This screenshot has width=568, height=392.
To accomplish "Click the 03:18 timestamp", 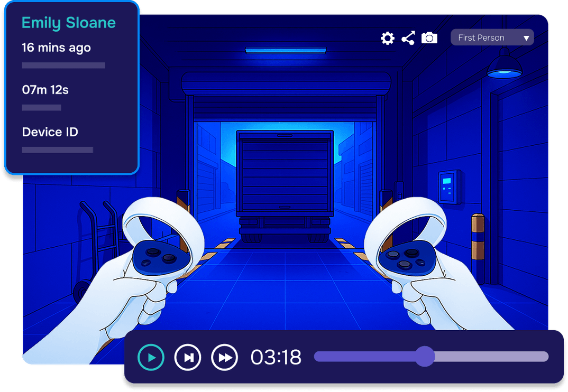I will coord(276,357).
